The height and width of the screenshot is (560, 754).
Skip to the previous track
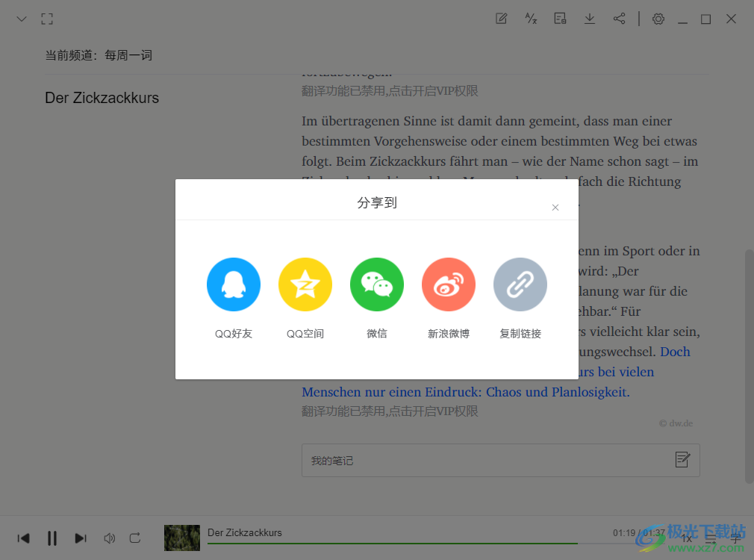tap(24, 538)
